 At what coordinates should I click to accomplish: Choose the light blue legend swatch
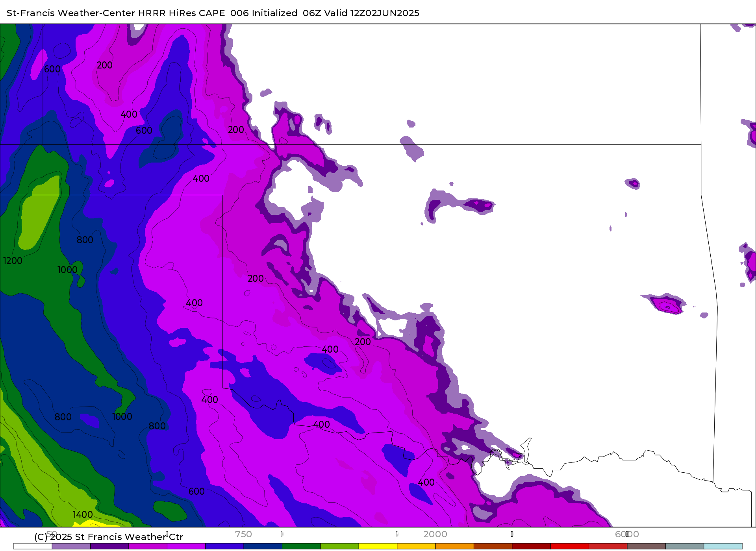[723, 546]
